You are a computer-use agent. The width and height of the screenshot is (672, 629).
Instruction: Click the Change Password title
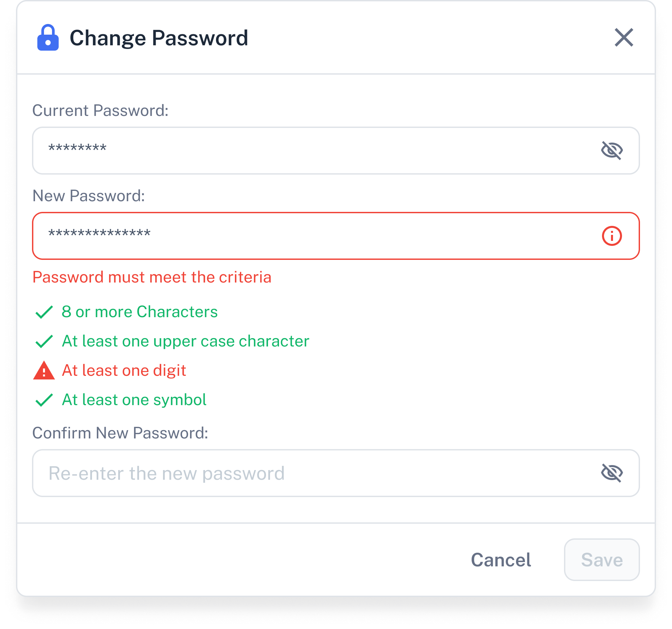[159, 38]
